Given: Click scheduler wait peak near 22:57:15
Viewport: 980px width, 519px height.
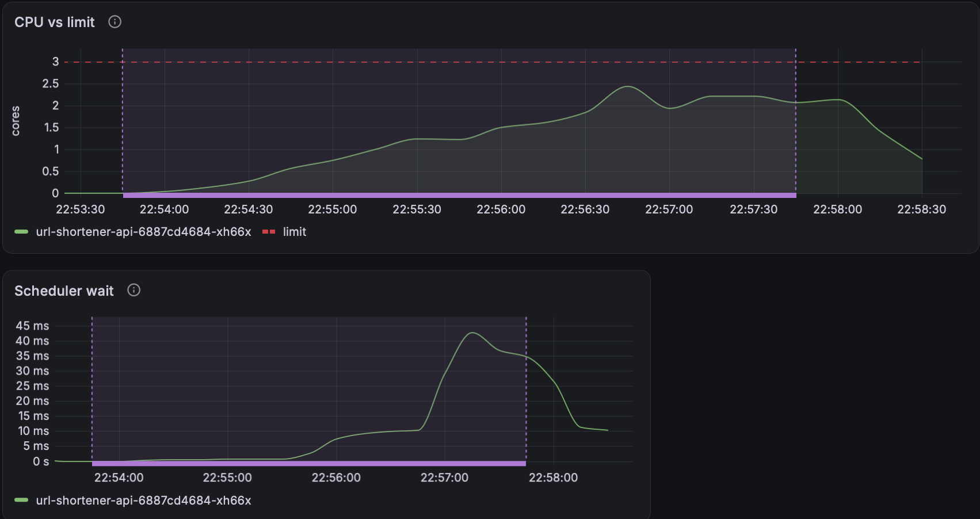Looking at the screenshot, I should pos(472,333).
